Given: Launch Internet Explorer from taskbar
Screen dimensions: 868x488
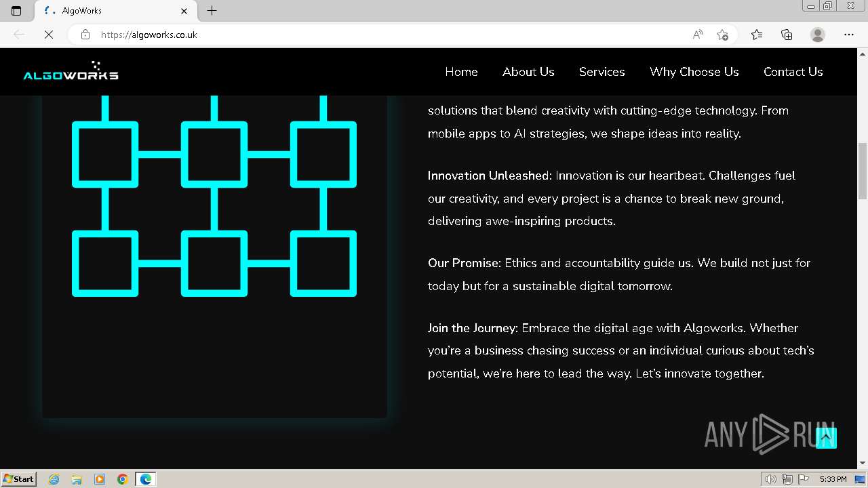Looking at the screenshot, I should [54, 479].
